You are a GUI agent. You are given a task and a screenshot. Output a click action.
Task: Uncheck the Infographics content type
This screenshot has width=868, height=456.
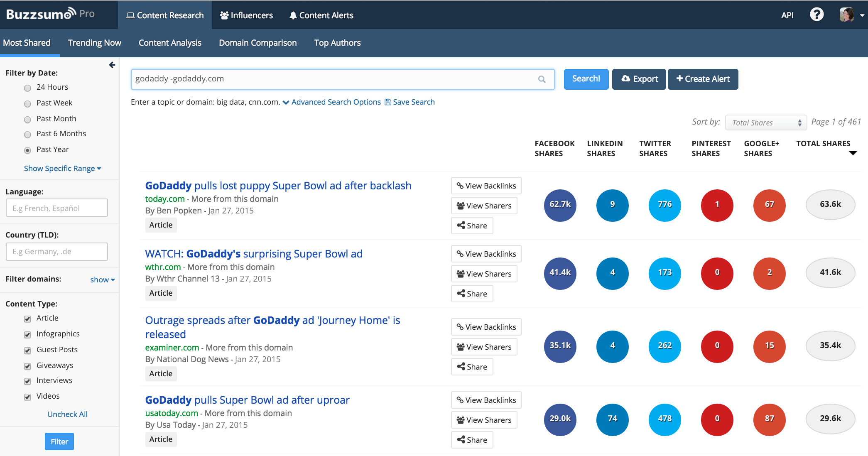[x=27, y=334]
